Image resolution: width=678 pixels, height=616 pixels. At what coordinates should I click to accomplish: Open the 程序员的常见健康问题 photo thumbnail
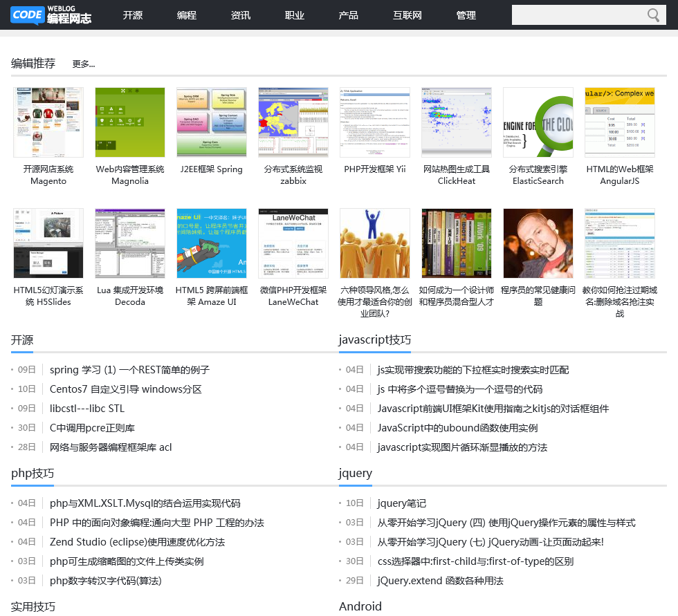(x=538, y=243)
